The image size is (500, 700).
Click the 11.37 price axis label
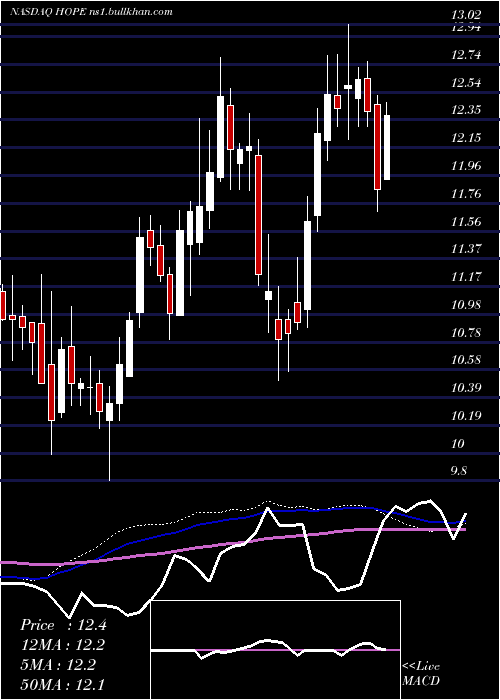(x=467, y=249)
